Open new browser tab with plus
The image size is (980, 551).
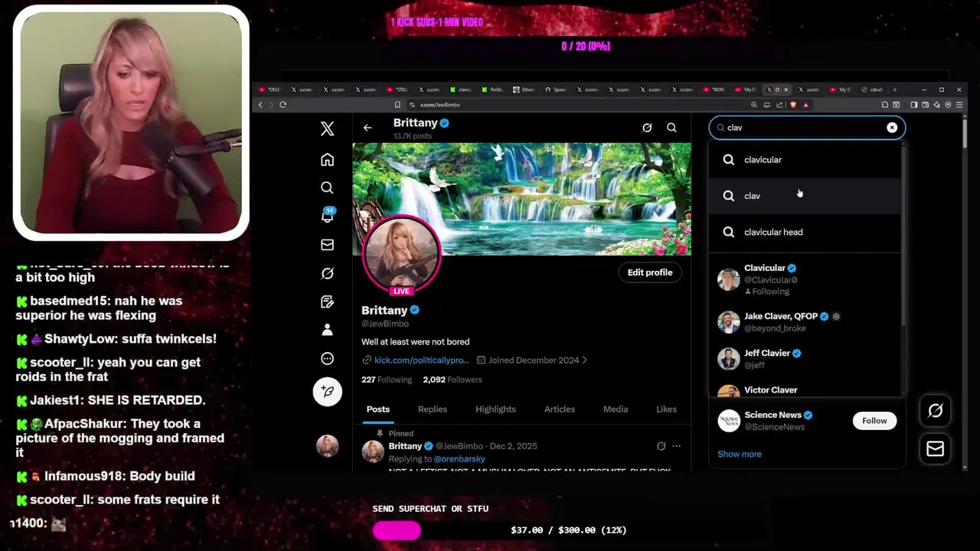[x=894, y=90]
